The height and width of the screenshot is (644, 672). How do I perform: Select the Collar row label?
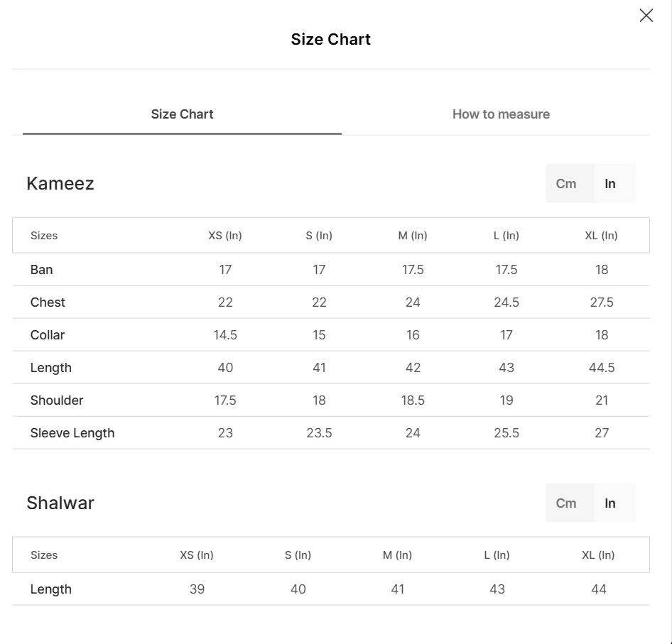click(48, 335)
